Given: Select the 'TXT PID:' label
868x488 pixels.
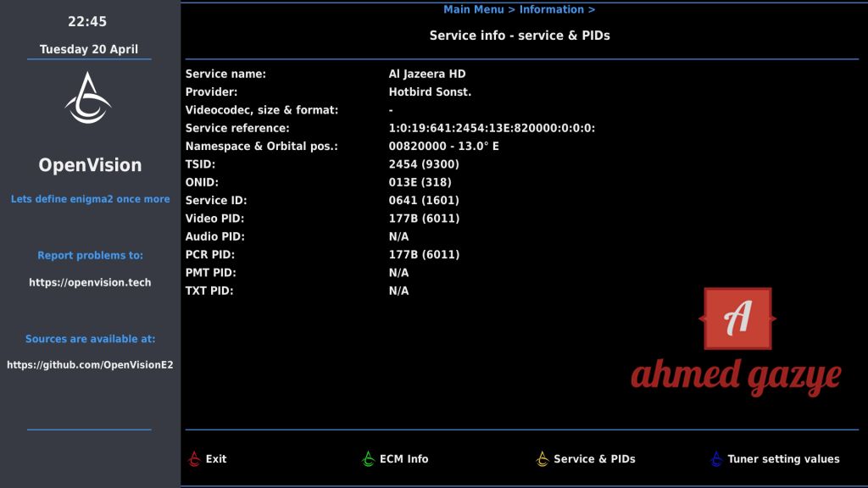Looking at the screenshot, I should click(x=209, y=291).
